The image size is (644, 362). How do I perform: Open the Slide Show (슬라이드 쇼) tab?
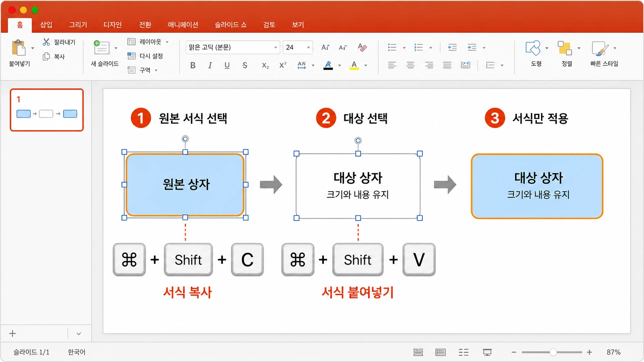click(230, 25)
